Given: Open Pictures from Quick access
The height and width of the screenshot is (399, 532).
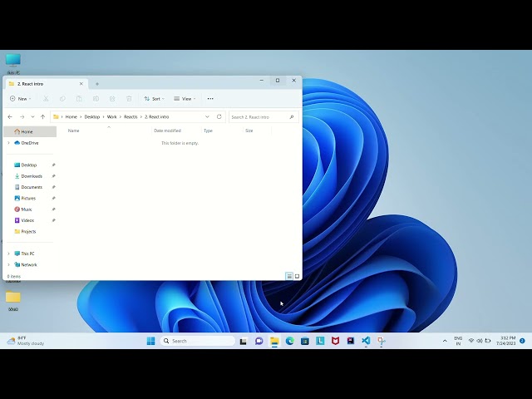Looking at the screenshot, I should [x=30, y=198].
